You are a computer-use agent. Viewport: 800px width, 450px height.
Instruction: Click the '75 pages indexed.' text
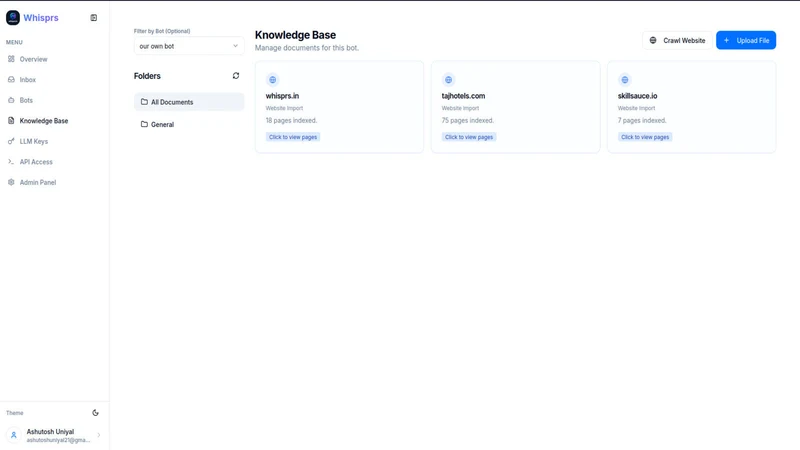click(x=468, y=120)
